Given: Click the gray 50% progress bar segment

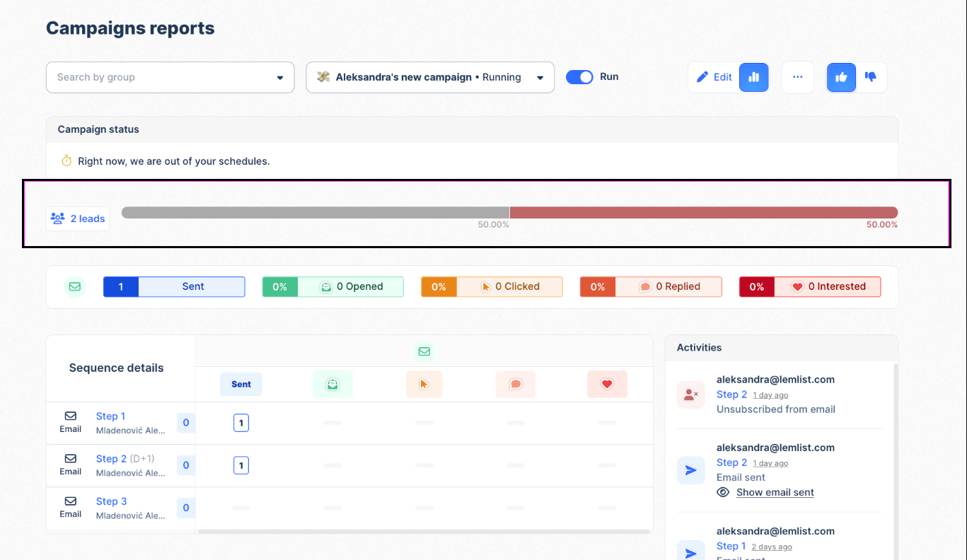Looking at the screenshot, I should 315,211.
